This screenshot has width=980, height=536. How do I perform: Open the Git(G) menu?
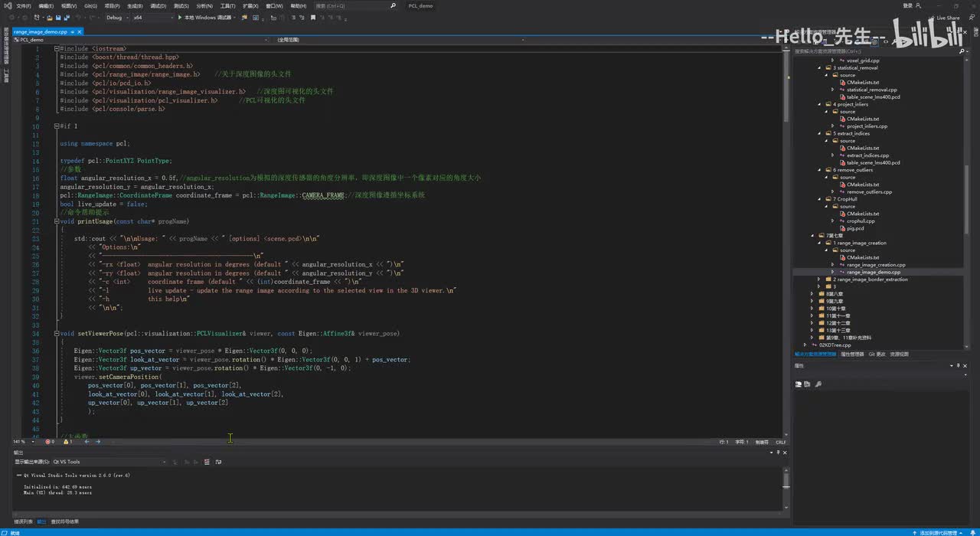90,5
